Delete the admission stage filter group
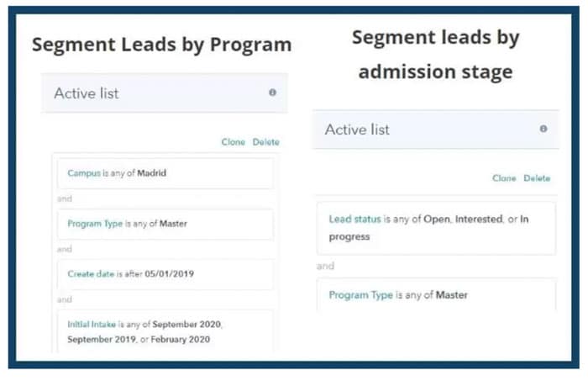 tap(537, 178)
